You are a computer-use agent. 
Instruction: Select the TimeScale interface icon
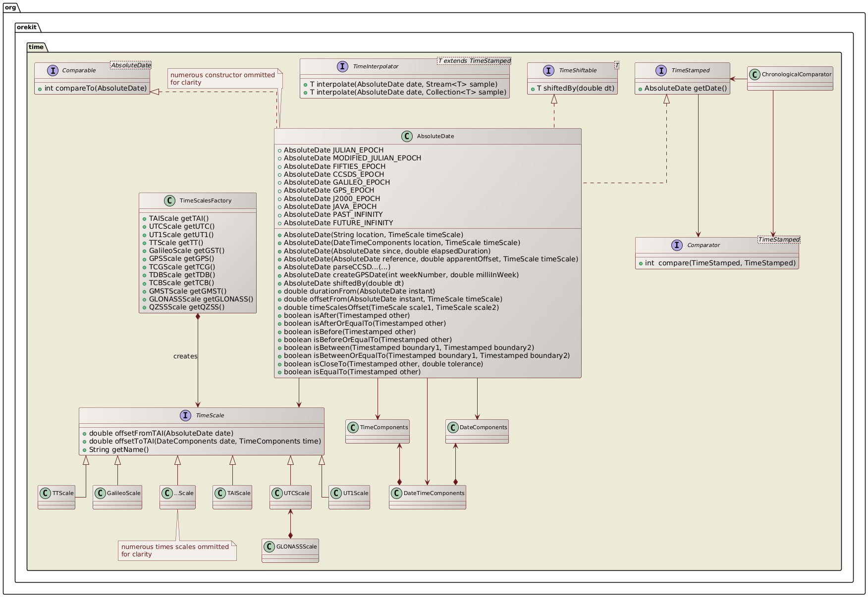tap(184, 415)
